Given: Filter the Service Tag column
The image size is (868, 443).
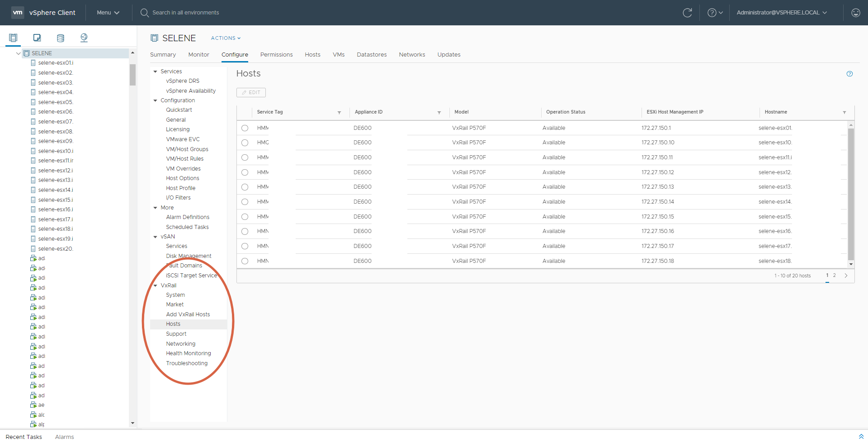Looking at the screenshot, I should [339, 113].
